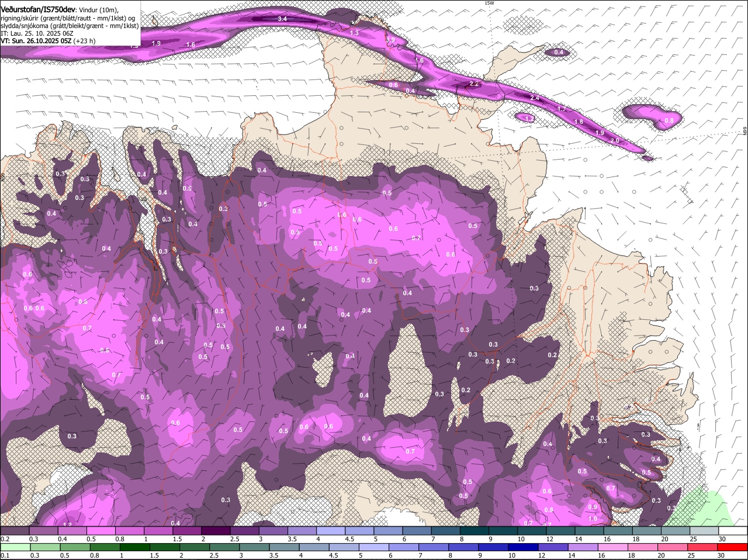Image resolution: width=748 pixels, height=560 pixels.
Task: Click the 'slydda/snjókoma' legend description line
Action: (x=70, y=26)
